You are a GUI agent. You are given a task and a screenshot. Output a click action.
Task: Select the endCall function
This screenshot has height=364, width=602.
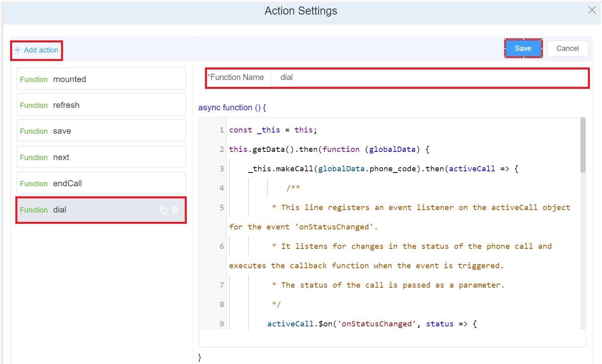coord(101,183)
